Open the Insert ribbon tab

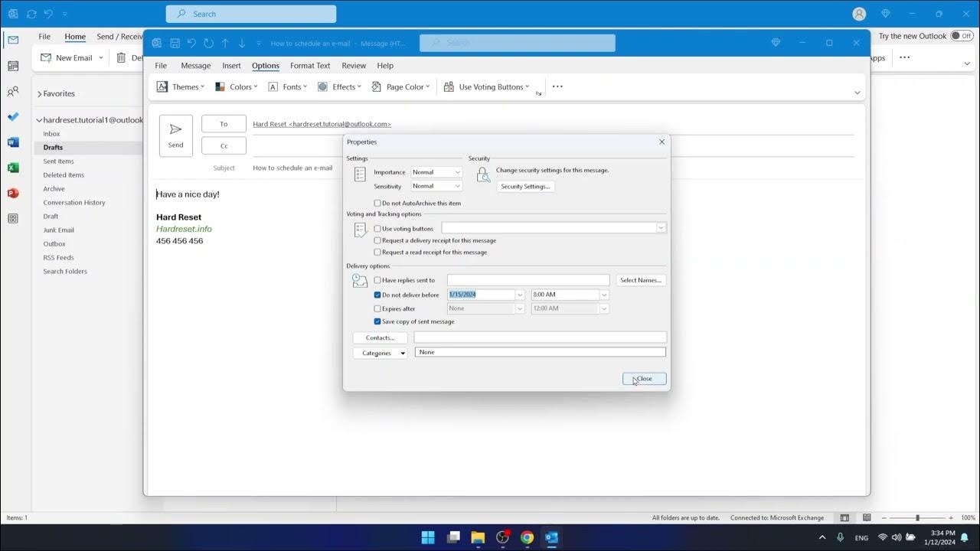[231, 65]
